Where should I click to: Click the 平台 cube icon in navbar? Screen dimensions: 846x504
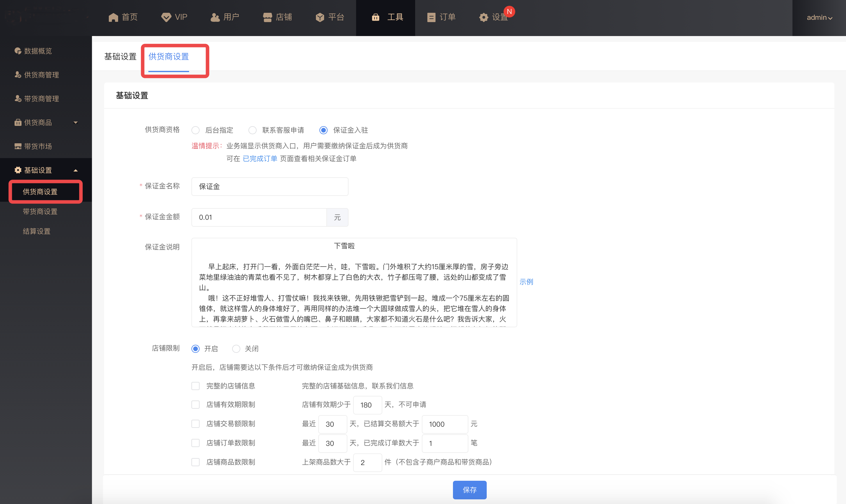(x=320, y=17)
